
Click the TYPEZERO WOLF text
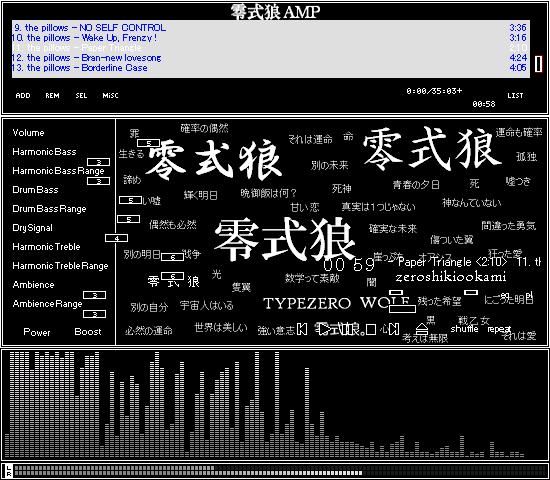(x=337, y=303)
